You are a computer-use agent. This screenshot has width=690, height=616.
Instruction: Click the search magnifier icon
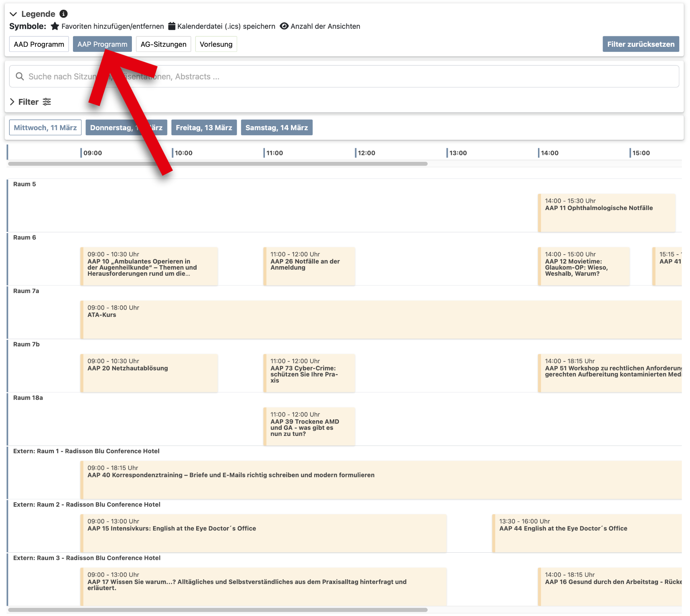point(20,77)
